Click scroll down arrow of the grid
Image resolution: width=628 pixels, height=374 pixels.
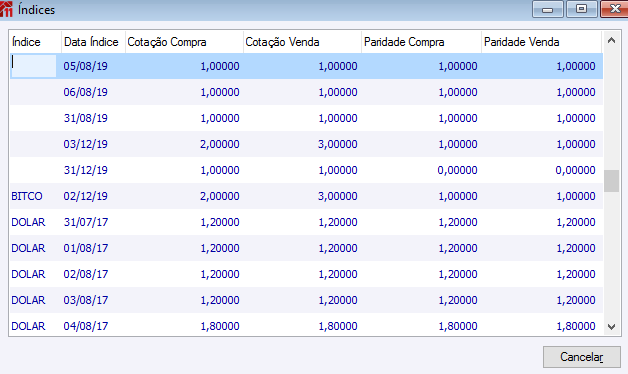tap(611, 327)
